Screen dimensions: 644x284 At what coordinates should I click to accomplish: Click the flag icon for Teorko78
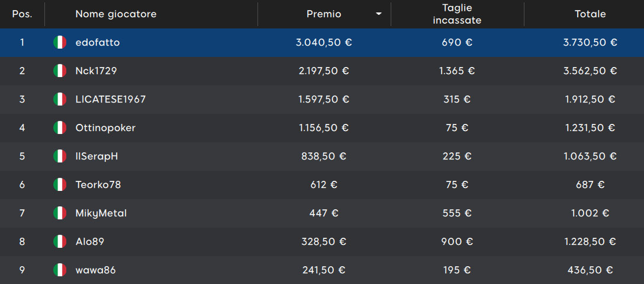[60, 184]
